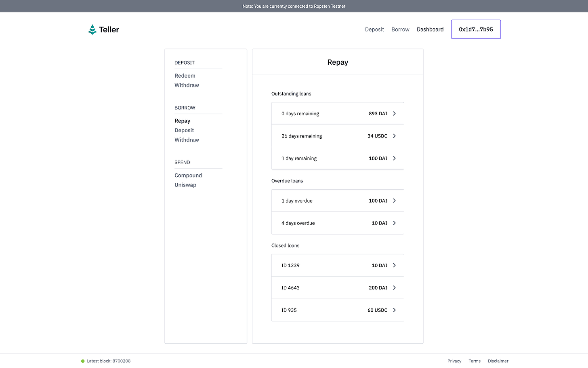Open the Dashboard navigation link

pyautogui.click(x=430, y=30)
